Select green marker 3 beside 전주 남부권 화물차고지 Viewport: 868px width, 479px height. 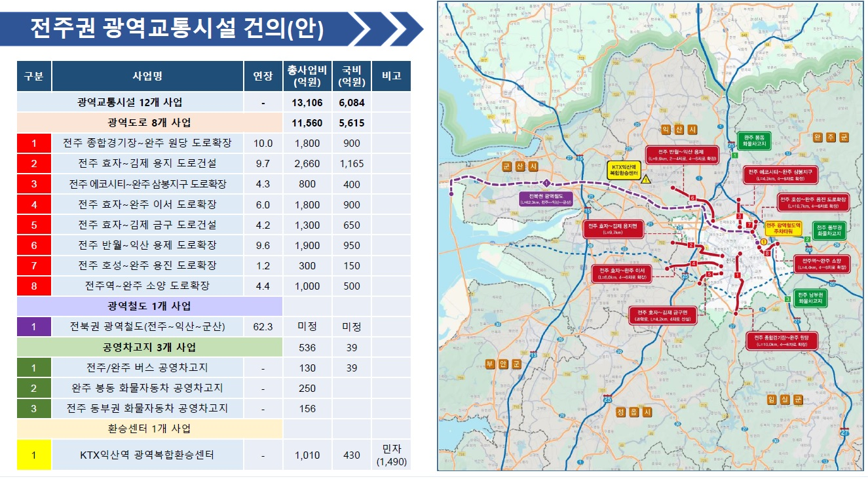click(x=787, y=299)
